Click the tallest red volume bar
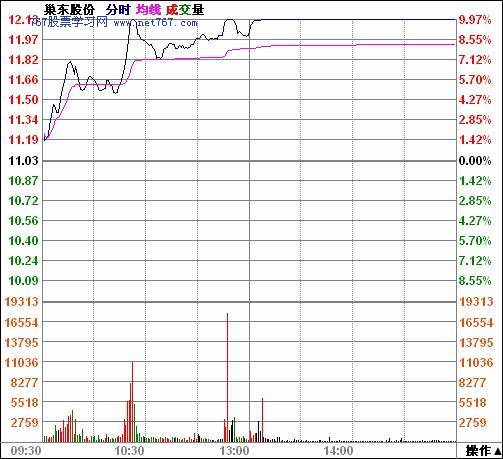Viewport: 503px width, 459px height. tap(228, 377)
